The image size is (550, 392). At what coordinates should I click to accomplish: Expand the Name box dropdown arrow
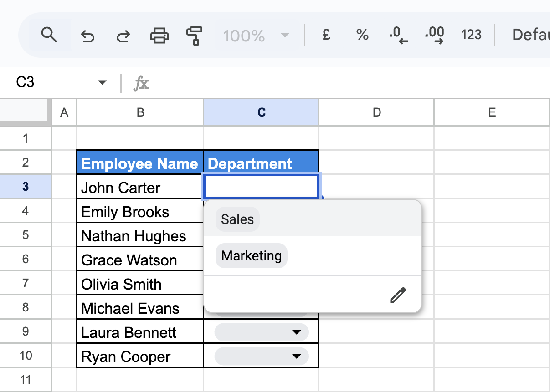pyautogui.click(x=103, y=82)
